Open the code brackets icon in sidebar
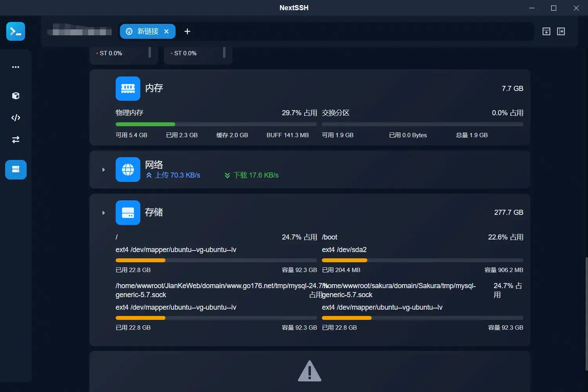 tap(16, 118)
